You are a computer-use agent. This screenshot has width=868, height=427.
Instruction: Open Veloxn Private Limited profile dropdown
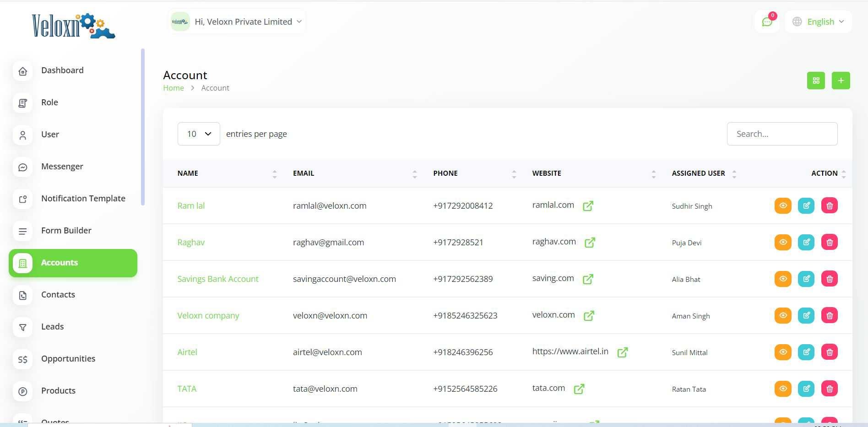pos(237,22)
